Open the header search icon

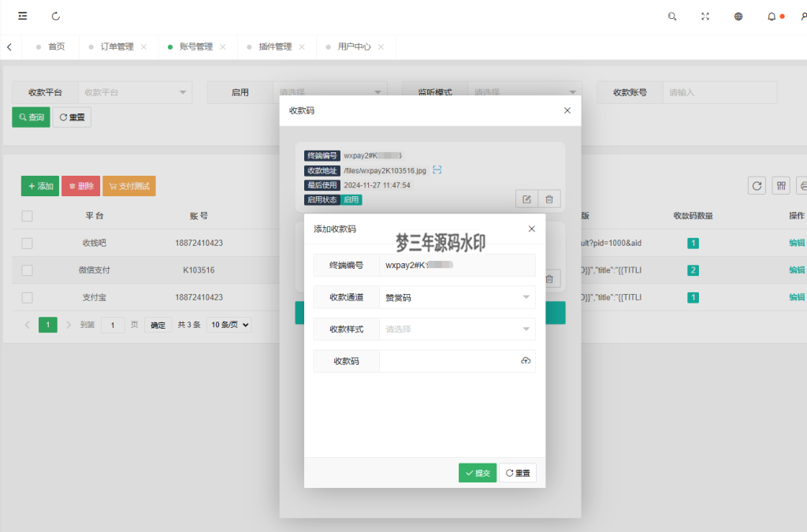tap(672, 17)
